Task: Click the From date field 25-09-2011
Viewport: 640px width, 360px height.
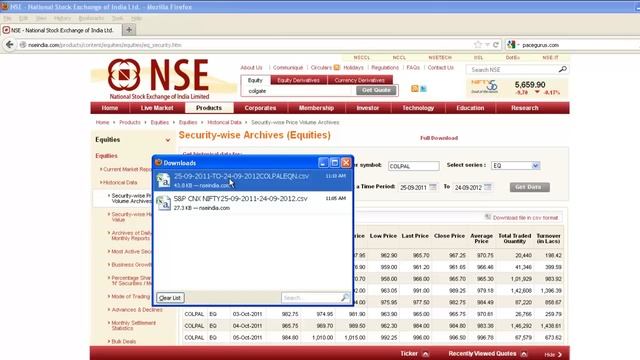Action: tap(413, 187)
